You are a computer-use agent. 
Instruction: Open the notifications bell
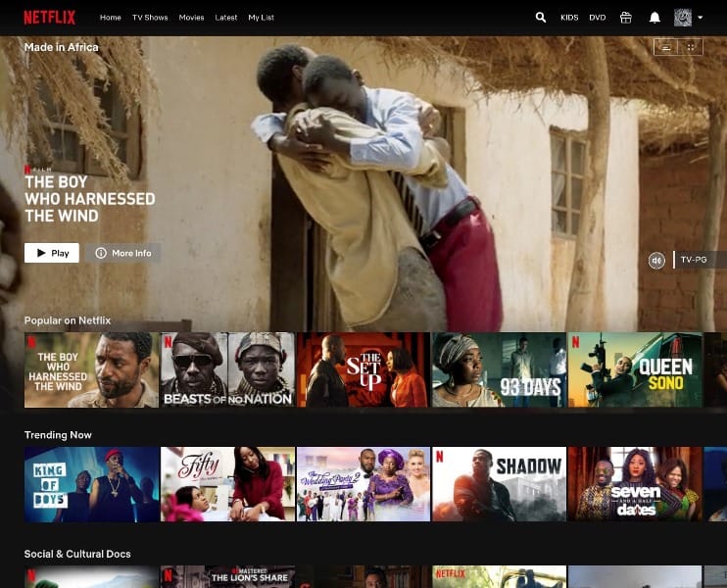654,18
